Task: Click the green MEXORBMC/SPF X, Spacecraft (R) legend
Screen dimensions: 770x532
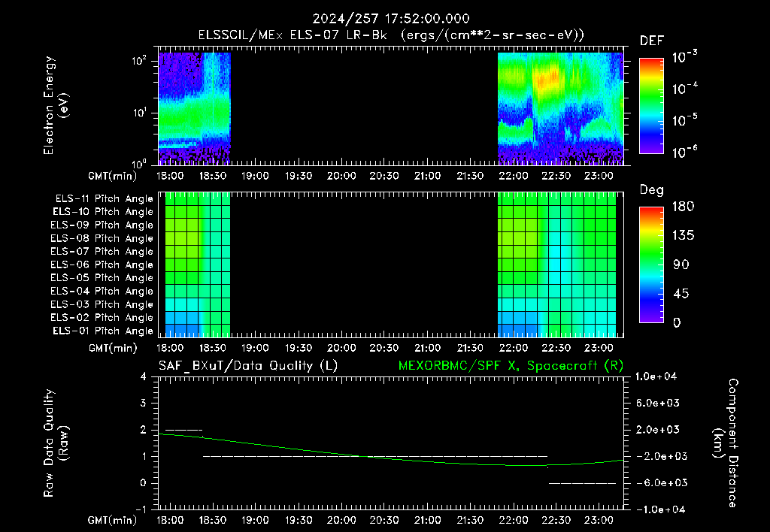Action: point(511,366)
